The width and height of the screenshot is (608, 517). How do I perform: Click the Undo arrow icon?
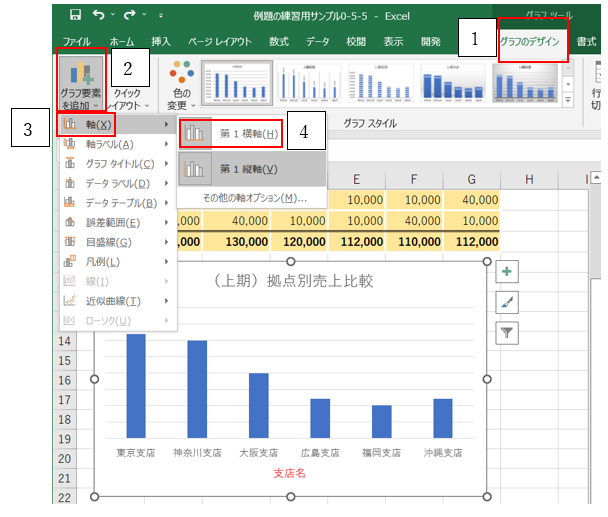pyautogui.click(x=100, y=16)
